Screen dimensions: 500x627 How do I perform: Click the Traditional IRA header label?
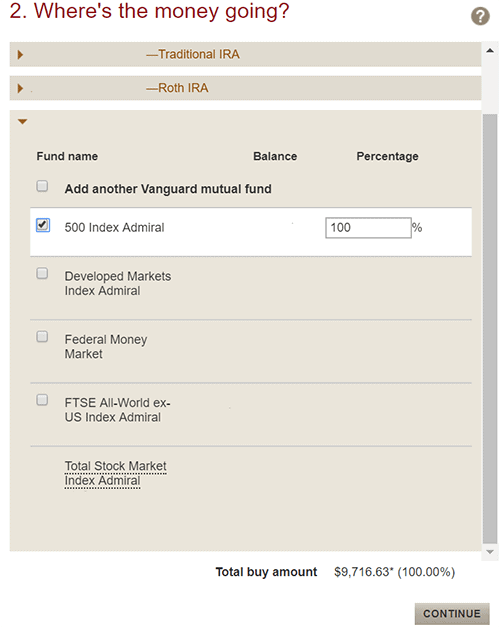[x=193, y=54]
